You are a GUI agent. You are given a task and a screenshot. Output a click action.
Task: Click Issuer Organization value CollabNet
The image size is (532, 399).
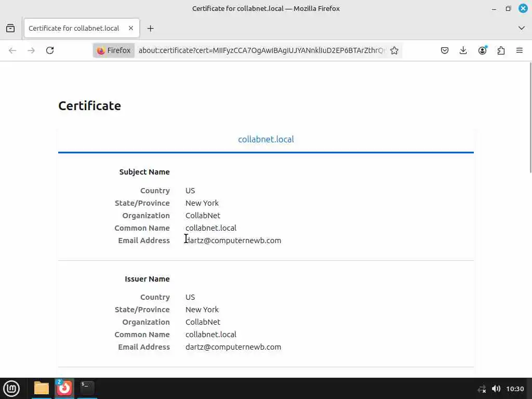coord(203,322)
